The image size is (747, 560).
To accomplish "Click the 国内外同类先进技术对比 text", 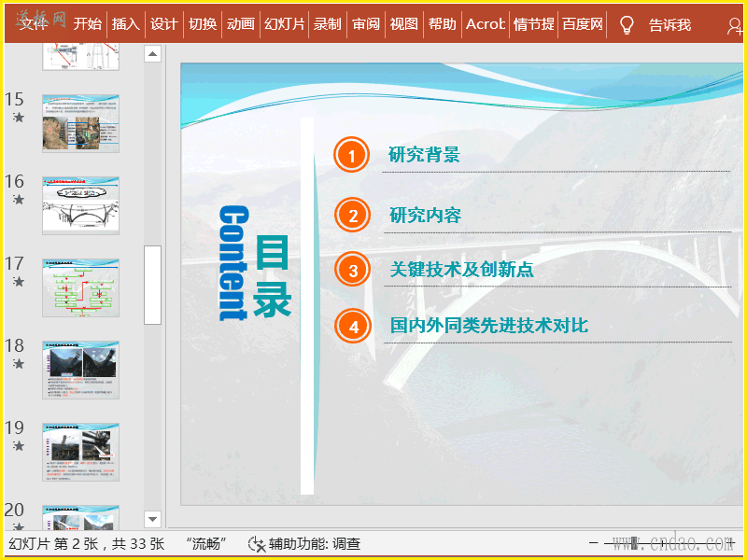I will coord(488,326).
